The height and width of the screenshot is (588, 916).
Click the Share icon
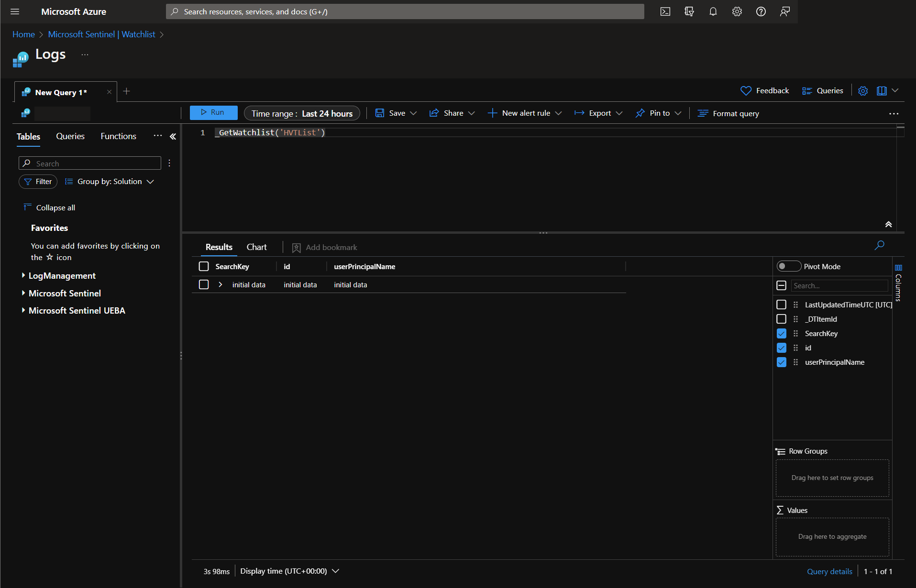434,113
